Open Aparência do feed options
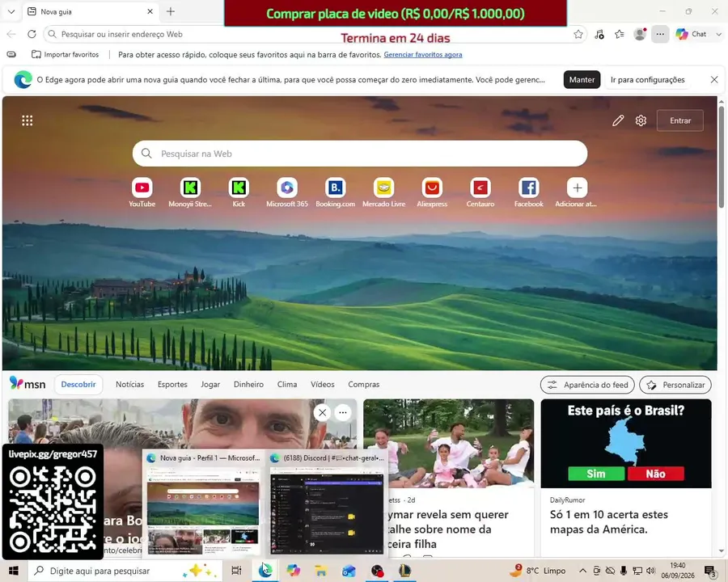This screenshot has width=728, height=582. [x=587, y=385]
